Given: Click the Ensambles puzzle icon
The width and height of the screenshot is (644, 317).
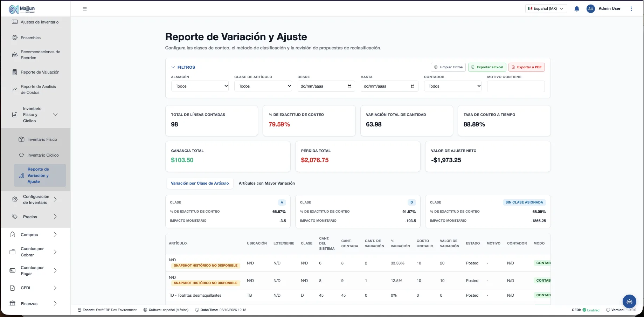Looking at the screenshot, I should coord(15,38).
